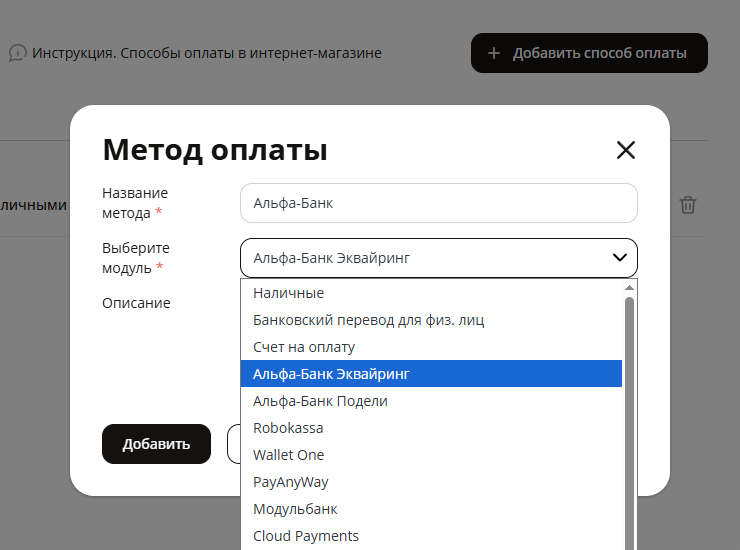Choose Счет на оплату option
The image size is (740, 550).
tap(431, 347)
